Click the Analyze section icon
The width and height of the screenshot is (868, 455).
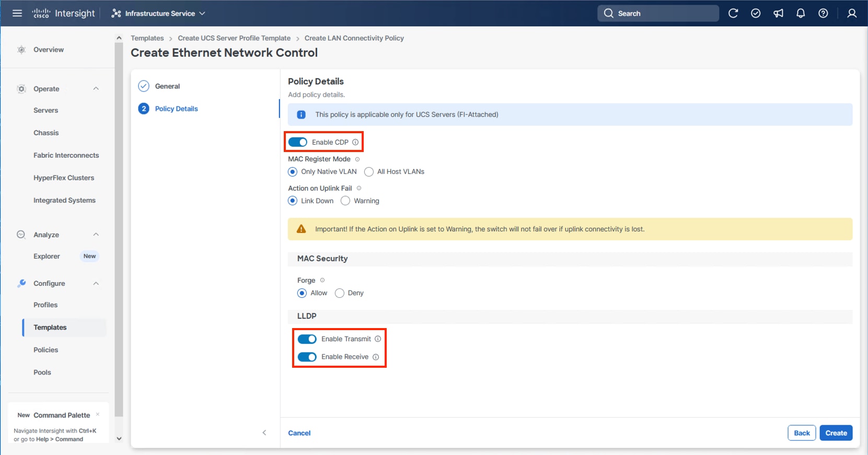click(x=21, y=235)
